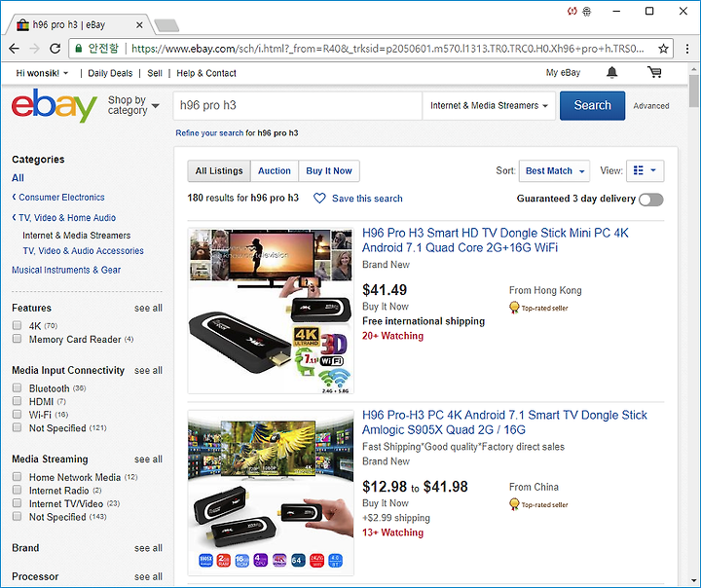This screenshot has width=701, height=588.
Task: Open Daily Deals
Action: point(110,73)
